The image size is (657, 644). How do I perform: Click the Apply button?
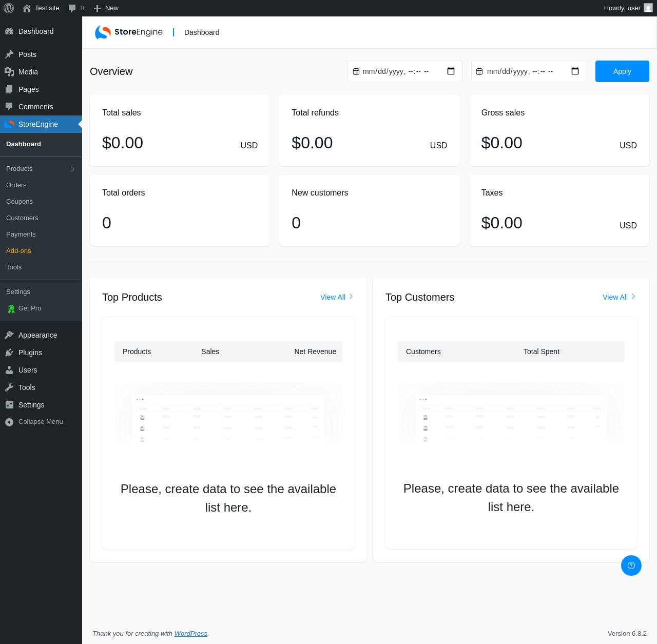pyautogui.click(x=622, y=71)
